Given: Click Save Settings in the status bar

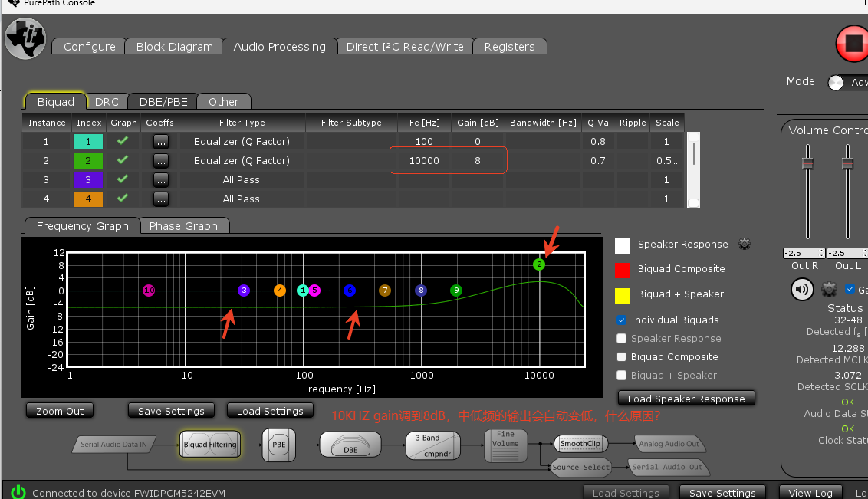Looking at the screenshot, I should tap(722, 492).
